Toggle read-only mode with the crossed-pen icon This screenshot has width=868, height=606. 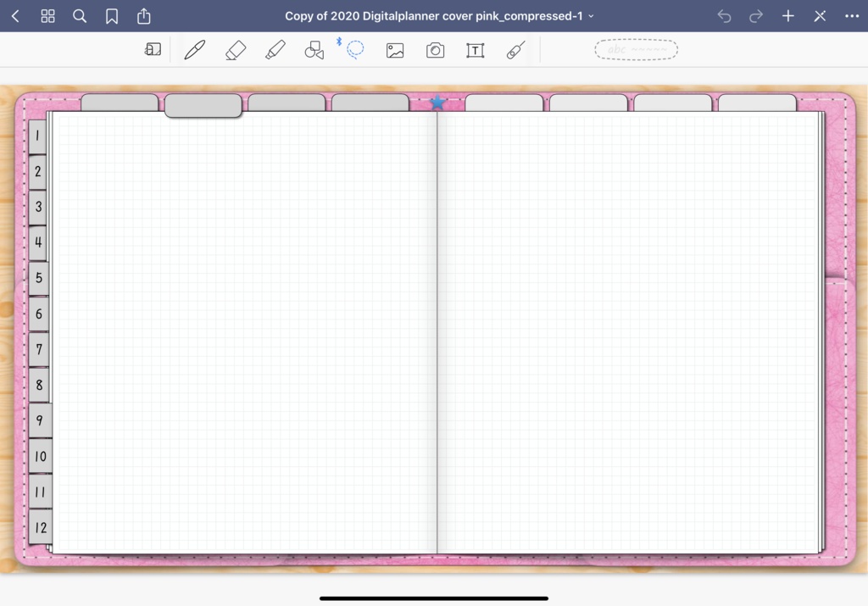(820, 16)
